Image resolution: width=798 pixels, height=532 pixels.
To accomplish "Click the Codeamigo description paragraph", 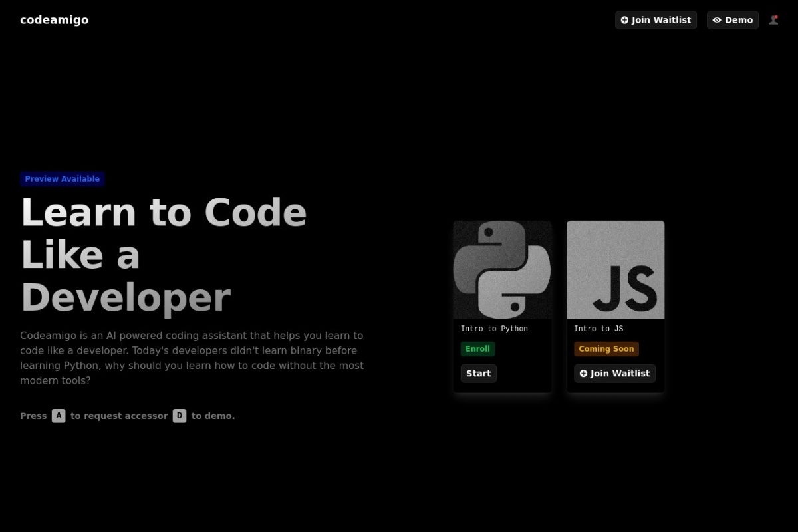I will (x=192, y=358).
